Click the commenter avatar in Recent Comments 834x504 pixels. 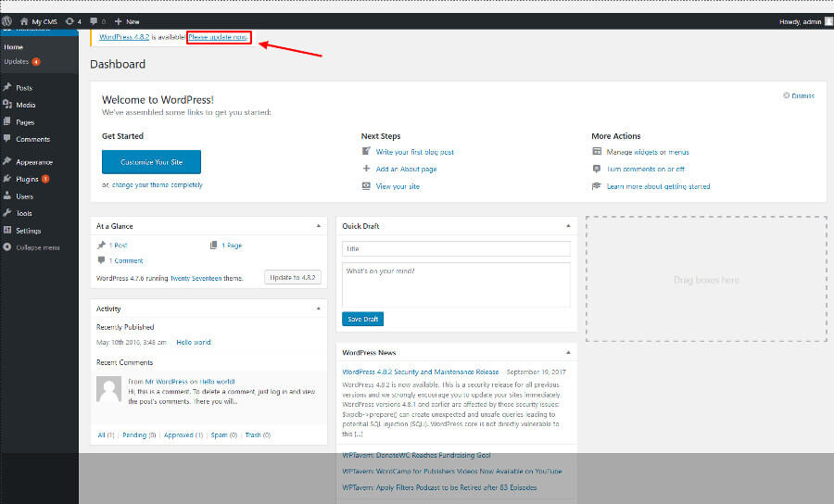click(109, 390)
